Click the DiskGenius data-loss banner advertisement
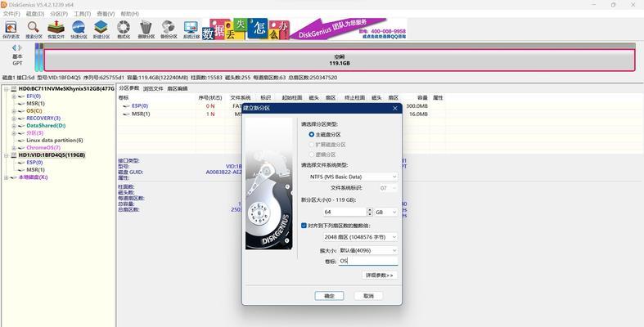The height and width of the screenshot is (327, 644). (304, 29)
